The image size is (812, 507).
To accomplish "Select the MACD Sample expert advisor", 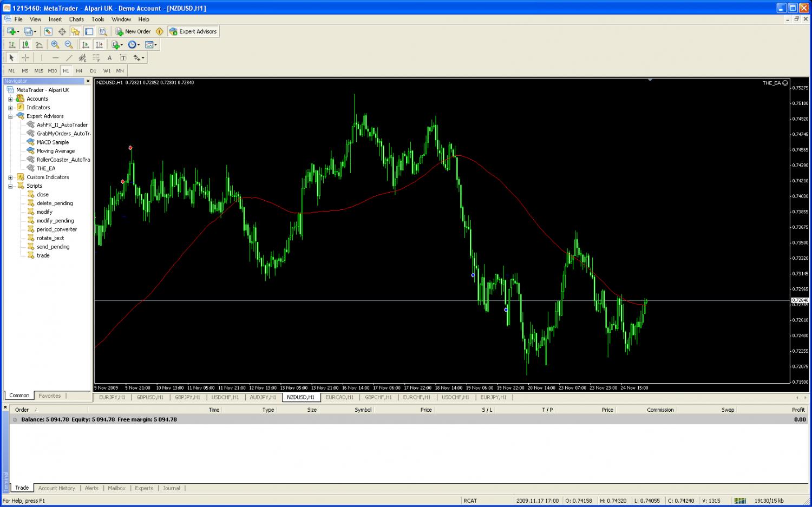I will [x=53, y=142].
